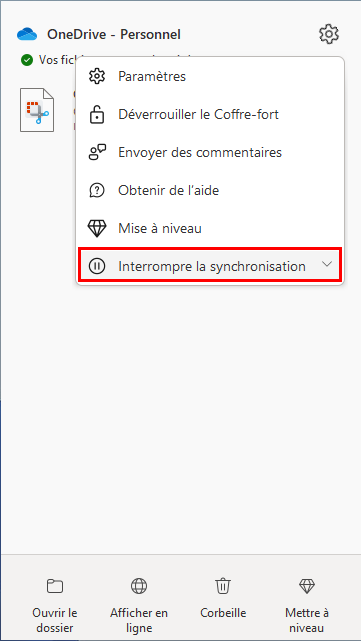Choose Déverrouiller le Coffre-fort menu text
Screen dimensions: 361x641
(198, 114)
